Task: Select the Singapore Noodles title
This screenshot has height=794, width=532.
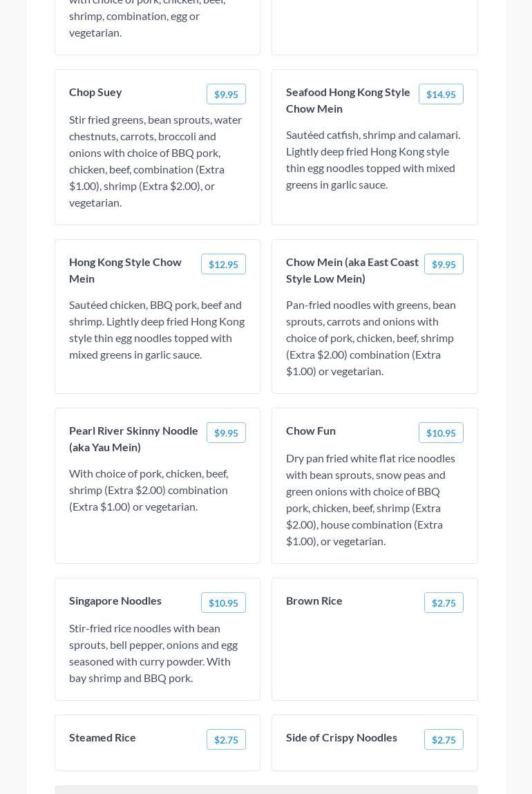Action: pos(115,601)
